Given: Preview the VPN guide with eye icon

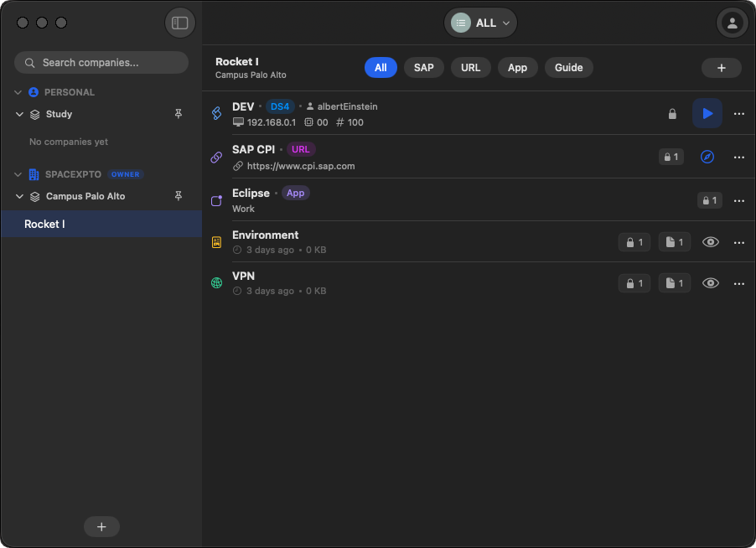Looking at the screenshot, I should 711,283.
